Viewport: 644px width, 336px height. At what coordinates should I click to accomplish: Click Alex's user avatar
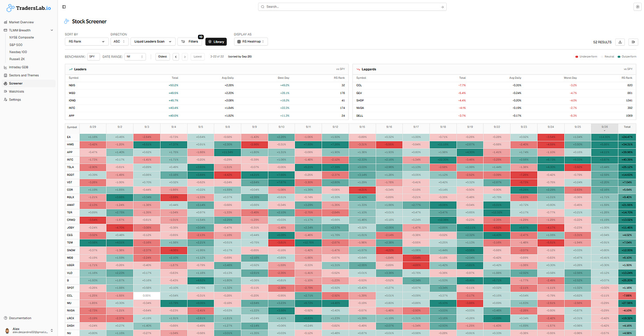tap(7, 330)
